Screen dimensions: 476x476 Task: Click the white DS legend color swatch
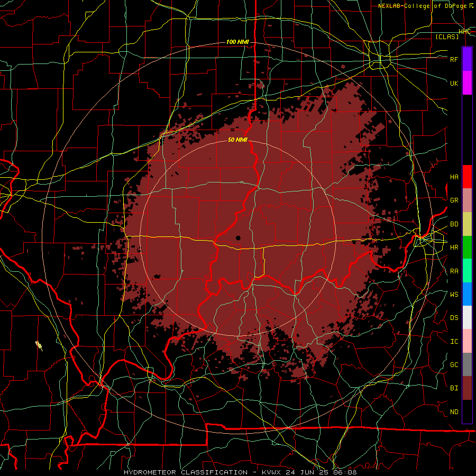(x=467, y=317)
